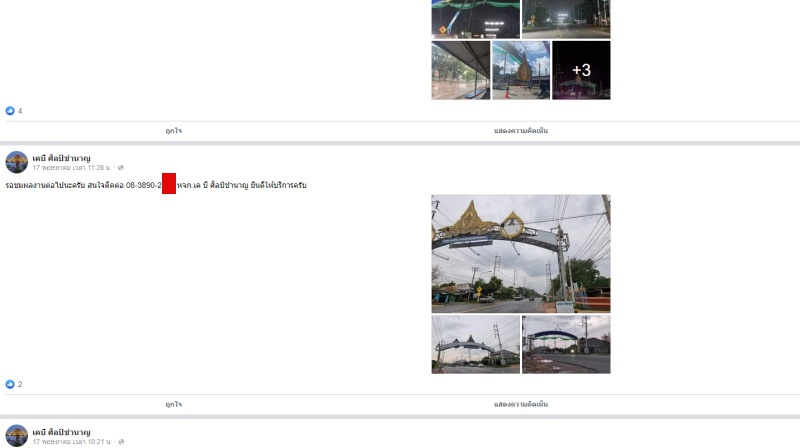The height and width of the screenshot is (448, 800).
Task: Open author name link on 10:21 post
Action: click(61, 431)
